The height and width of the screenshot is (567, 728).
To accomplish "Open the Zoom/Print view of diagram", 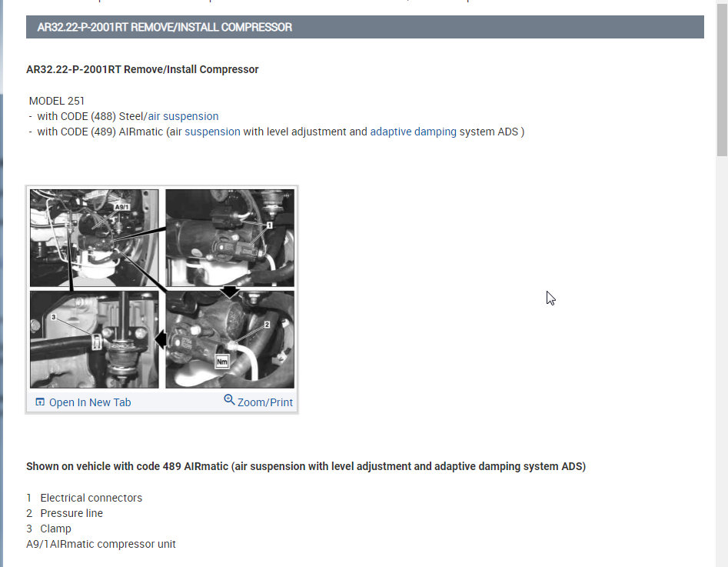I will tap(258, 402).
